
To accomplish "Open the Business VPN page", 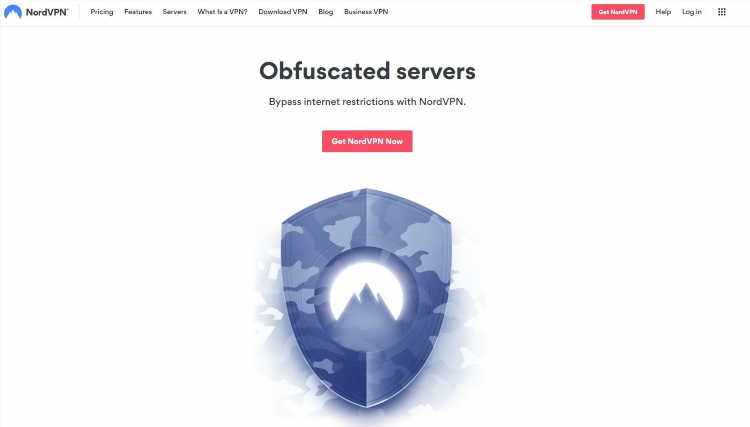I will pyautogui.click(x=366, y=12).
